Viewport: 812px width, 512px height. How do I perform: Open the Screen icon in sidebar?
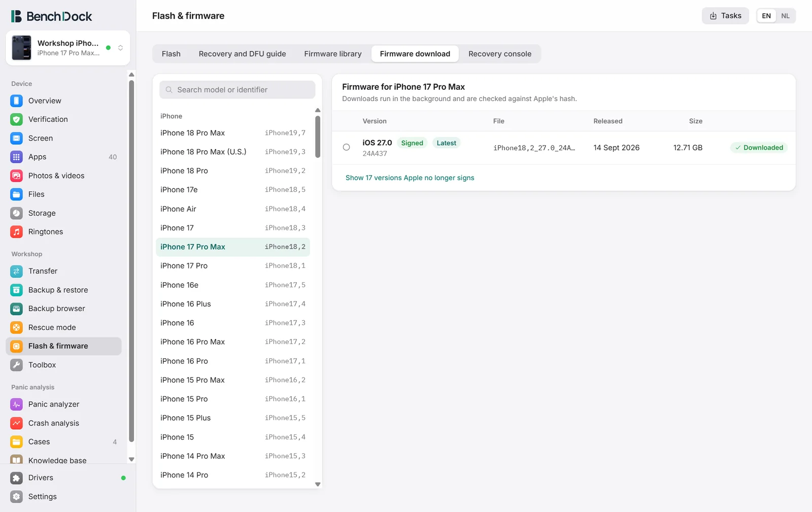click(17, 138)
